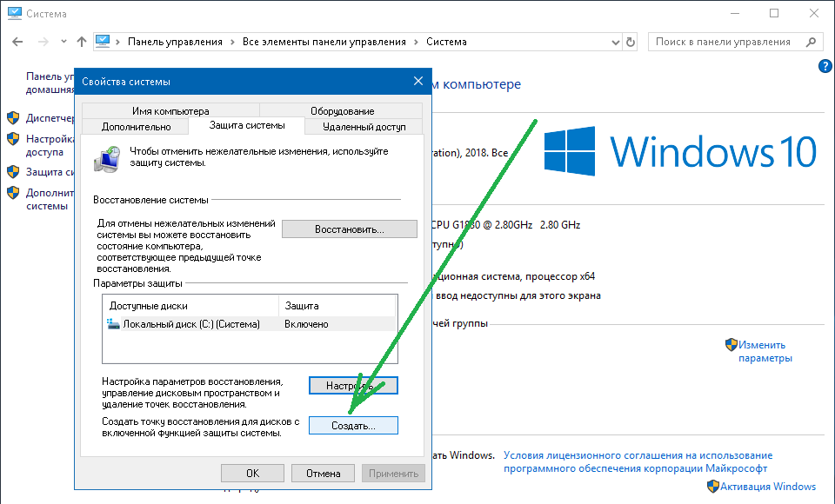
Task: Select 'Локальный диск (C:) (Система)' row
Action: [250, 324]
